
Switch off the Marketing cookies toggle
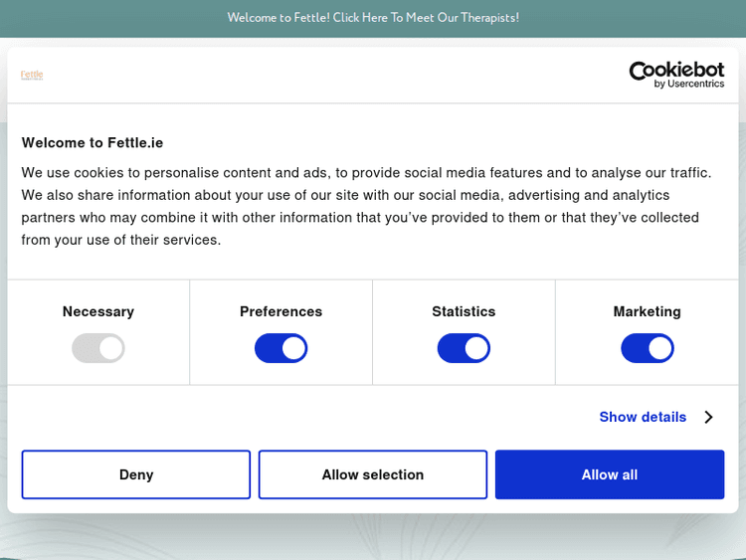click(x=647, y=348)
